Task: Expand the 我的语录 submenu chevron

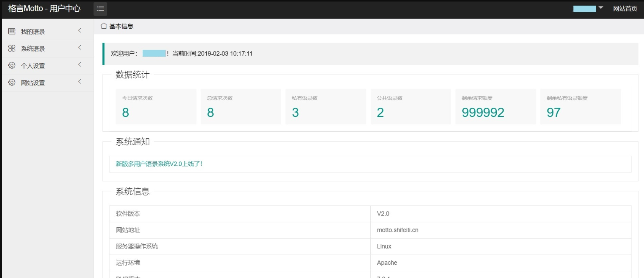Action: (80, 30)
